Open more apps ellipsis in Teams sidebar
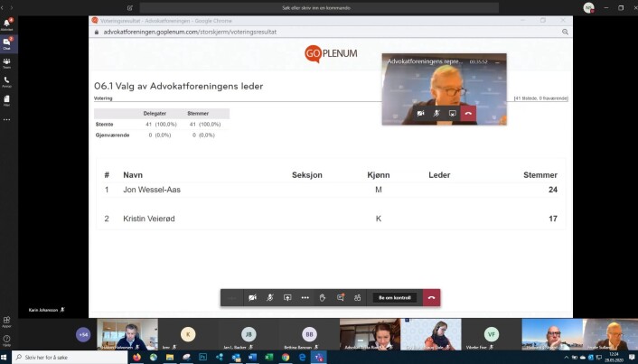 7,119
